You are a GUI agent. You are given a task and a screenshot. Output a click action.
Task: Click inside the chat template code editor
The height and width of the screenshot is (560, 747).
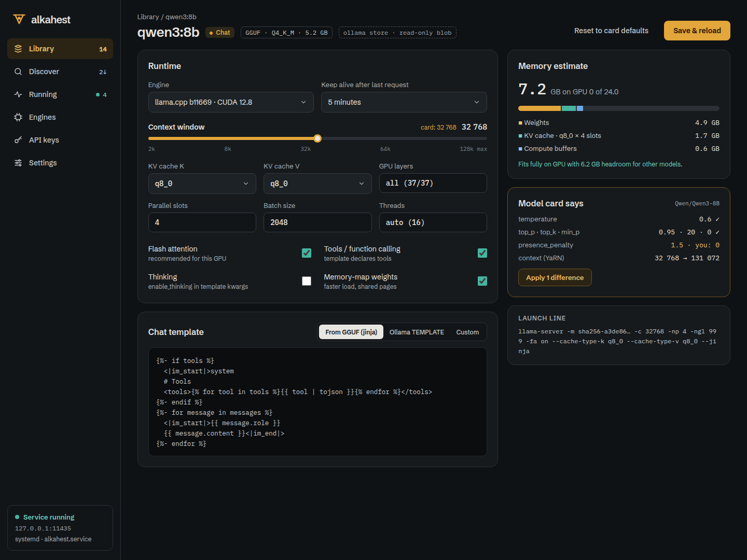tap(317, 402)
